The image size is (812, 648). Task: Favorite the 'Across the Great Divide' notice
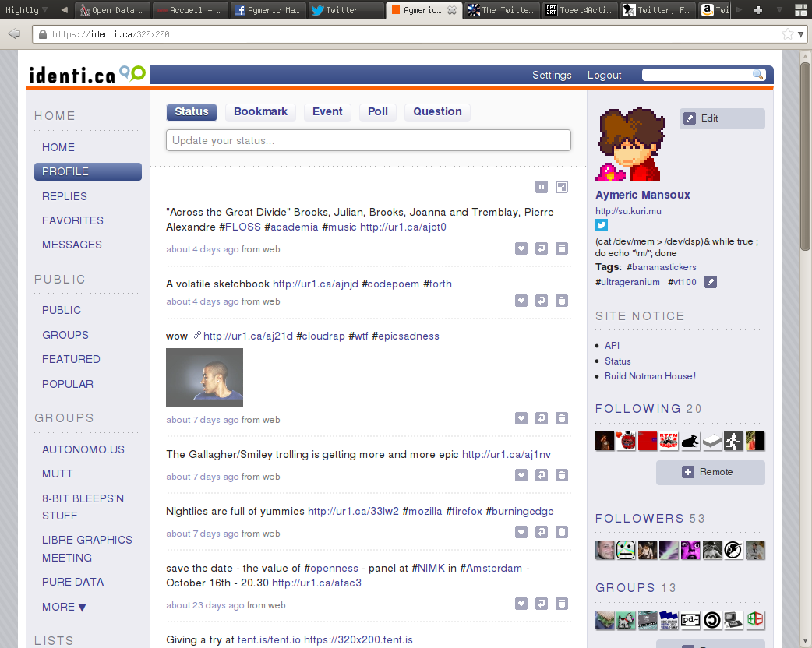(x=521, y=249)
